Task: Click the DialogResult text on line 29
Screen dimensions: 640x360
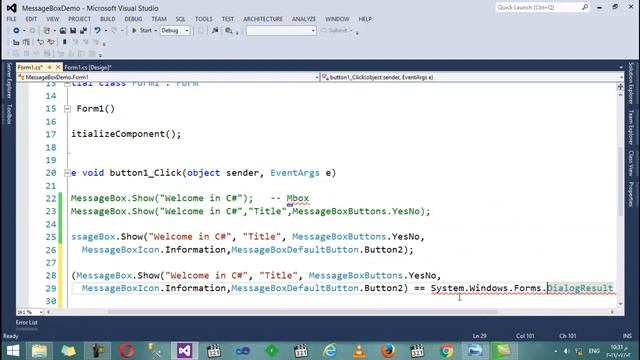Action: coord(580,288)
